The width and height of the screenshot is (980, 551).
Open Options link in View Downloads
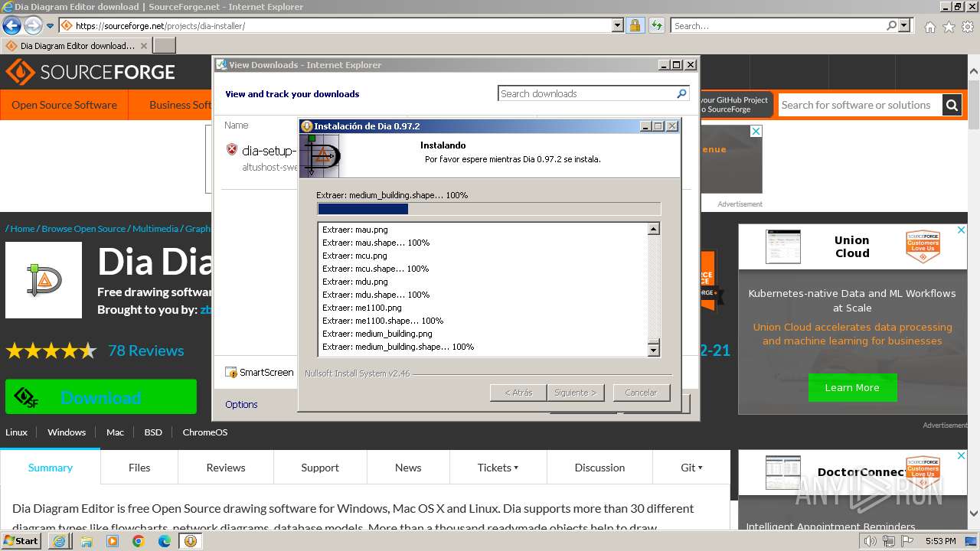(x=241, y=404)
